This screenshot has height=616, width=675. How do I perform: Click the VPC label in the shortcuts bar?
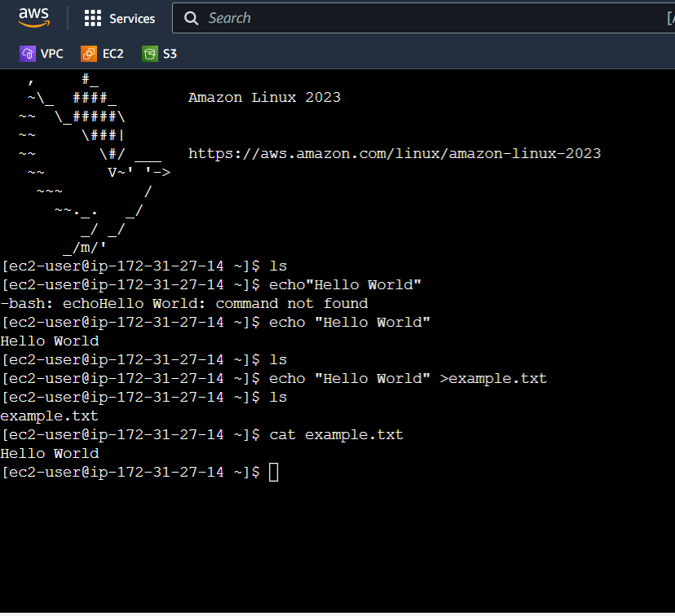point(51,53)
